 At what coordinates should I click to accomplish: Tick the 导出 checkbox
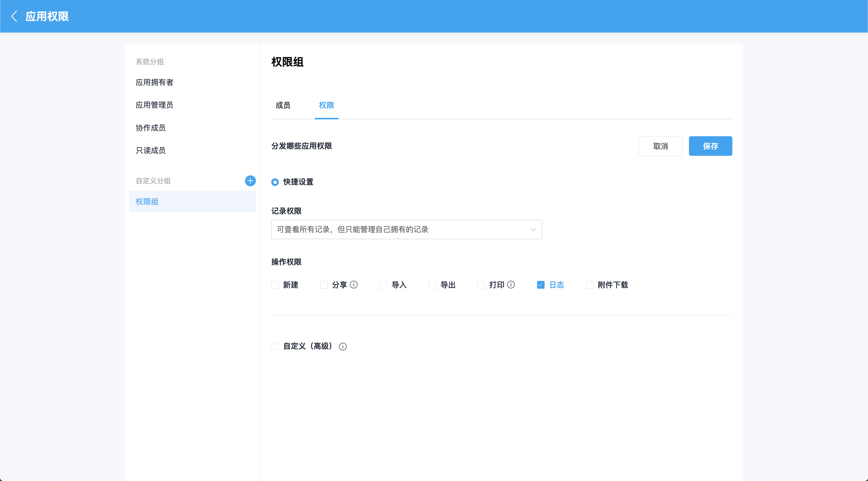(432, 285)
